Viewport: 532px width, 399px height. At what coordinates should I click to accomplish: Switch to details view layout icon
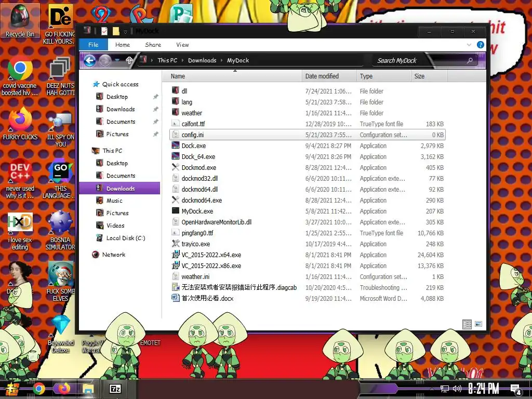pyautogui.click(x=467, y=324)
